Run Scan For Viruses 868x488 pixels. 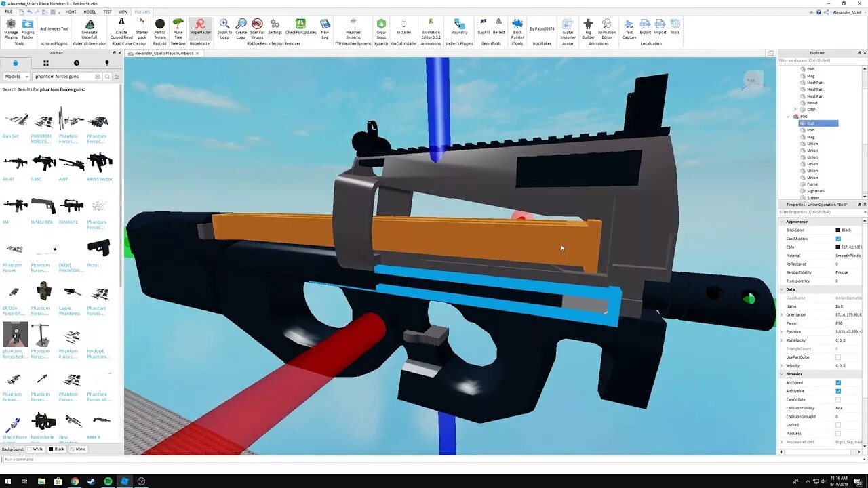pyautogui.click(x=258, y=28)
